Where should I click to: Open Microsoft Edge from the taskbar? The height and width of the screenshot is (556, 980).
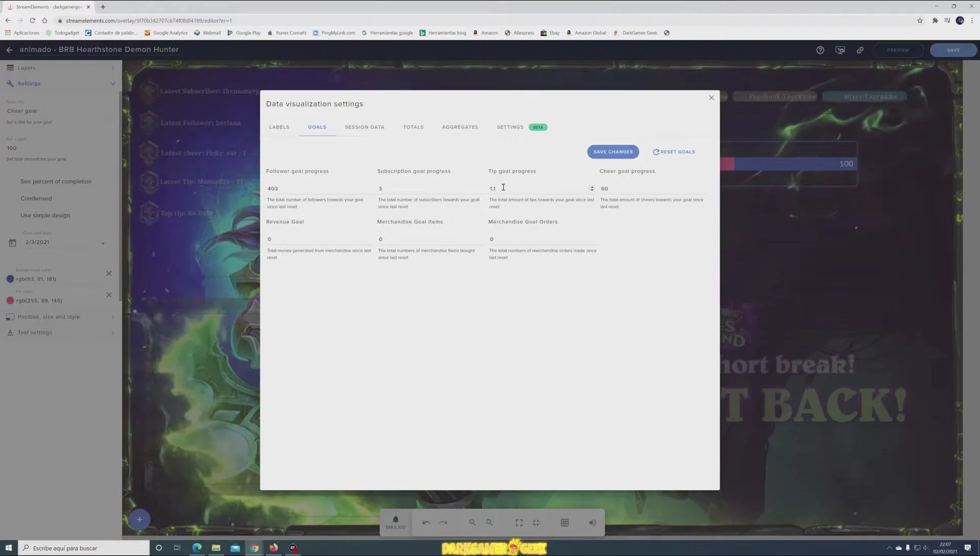197,548
